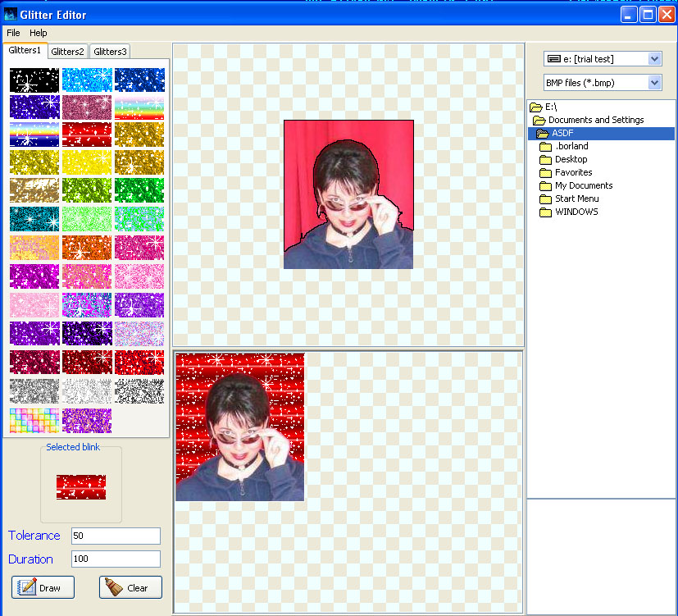
Task: Select the orange glitter pattern
Action: pos(87,248)
